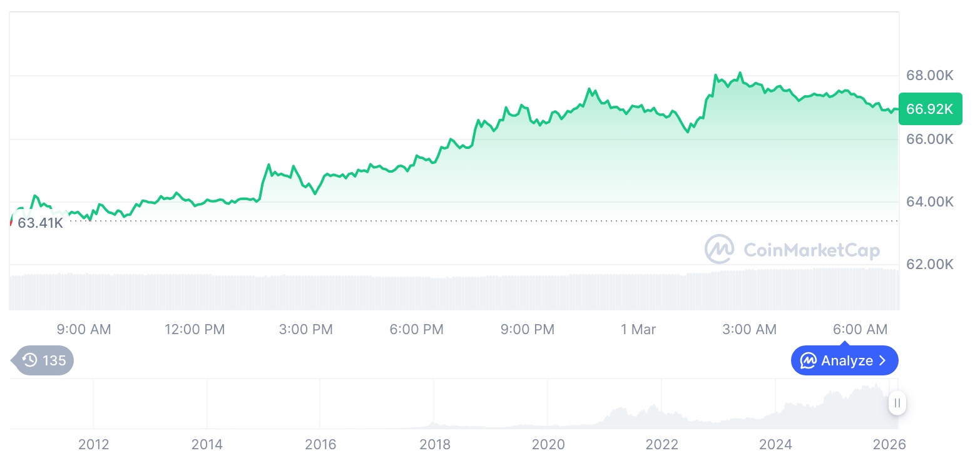The height and width of the screenshot is (458, 980).
Task: Click the CoinMarketCap watermark text
Action: point(812,250)
